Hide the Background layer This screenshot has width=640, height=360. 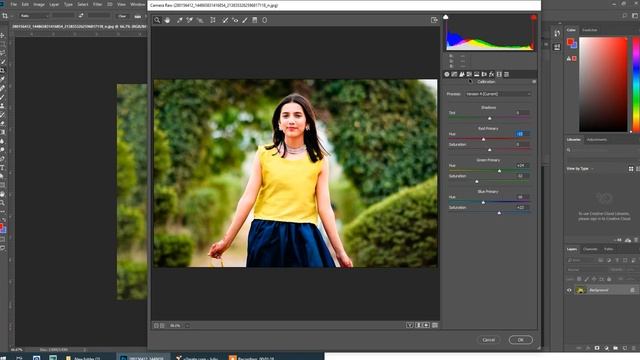point(569,290)
